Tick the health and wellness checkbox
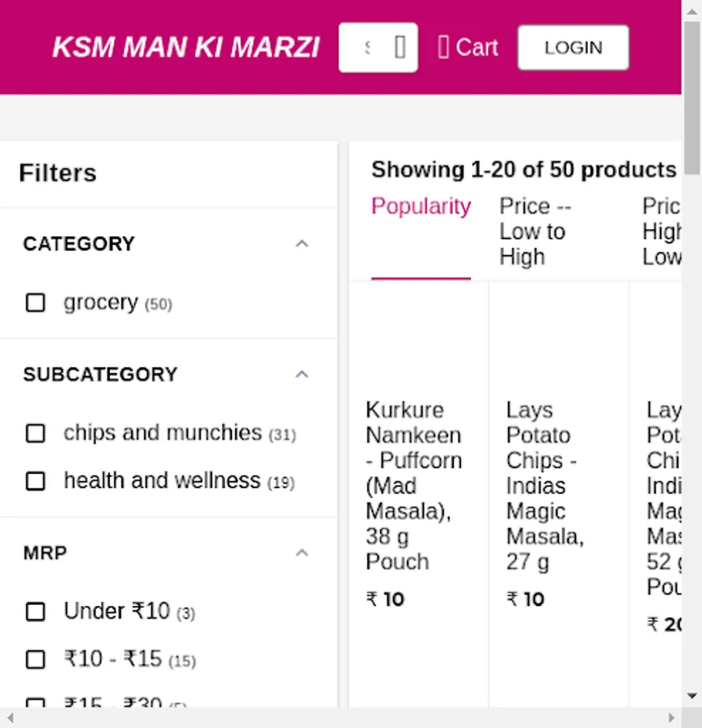Screen dimensions: 702x728 pyautogui.click(x=36, y=481)
